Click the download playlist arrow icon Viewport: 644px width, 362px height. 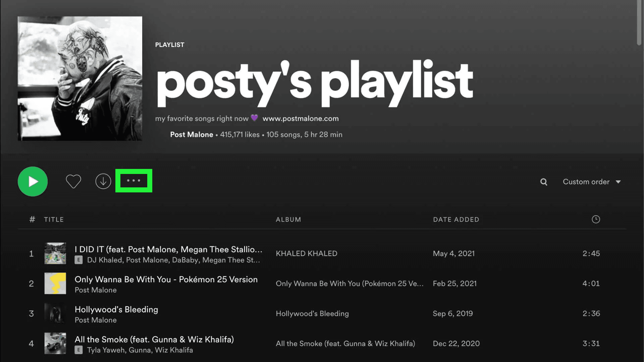(103, 181)
